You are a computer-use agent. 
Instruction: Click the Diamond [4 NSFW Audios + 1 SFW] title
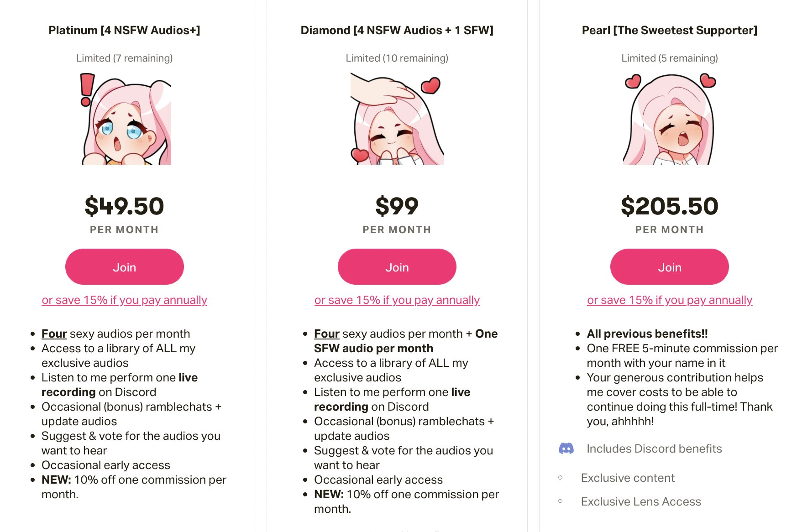coord(397,30)
